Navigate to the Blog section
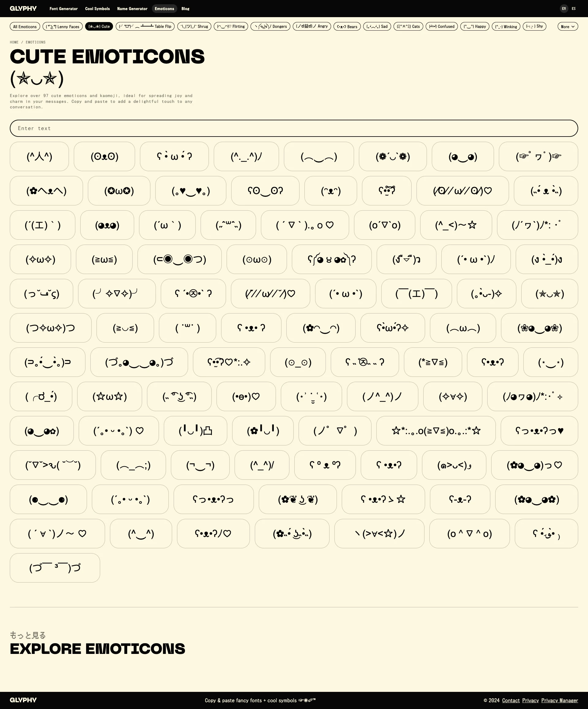 (185, 8)
